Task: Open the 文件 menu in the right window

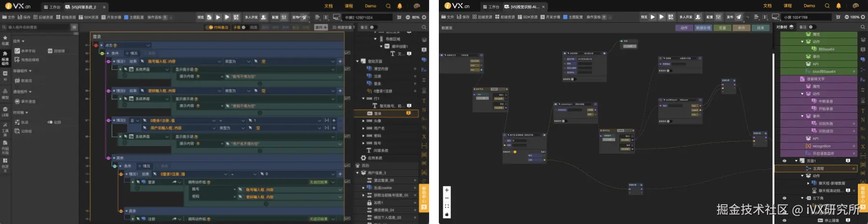Action: coord(448,17)
